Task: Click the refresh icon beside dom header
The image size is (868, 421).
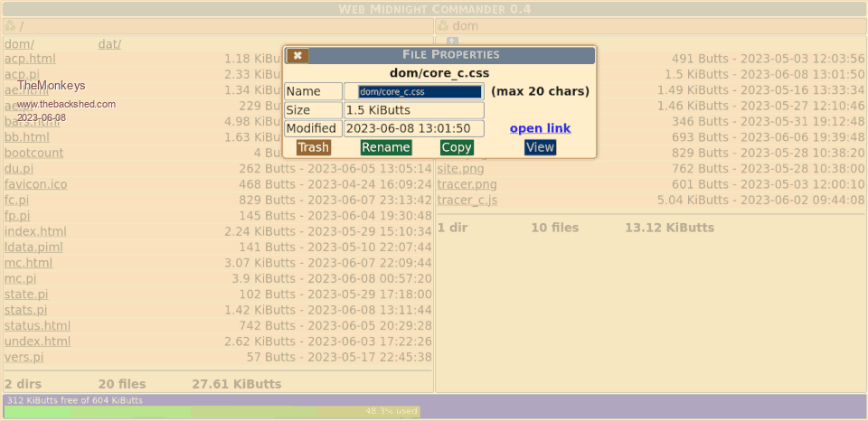Action: [443, 26]
